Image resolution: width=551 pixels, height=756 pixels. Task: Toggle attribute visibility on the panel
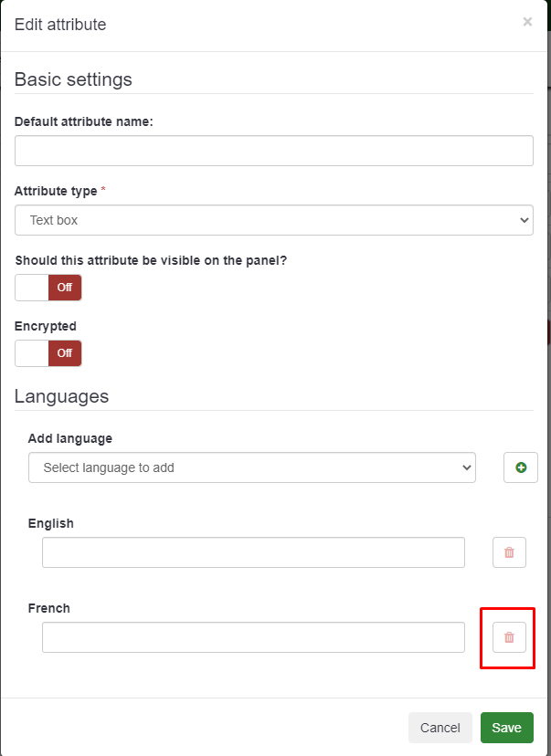coord(48,288)
